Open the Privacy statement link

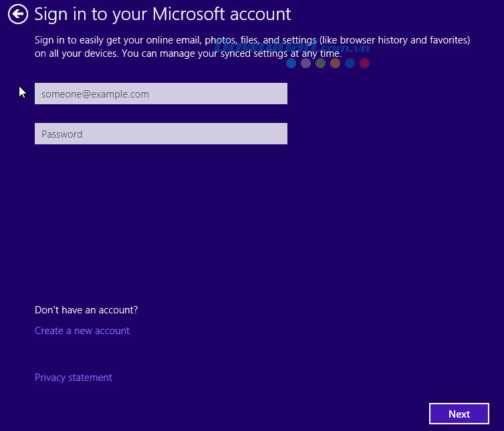click(74, 378)
